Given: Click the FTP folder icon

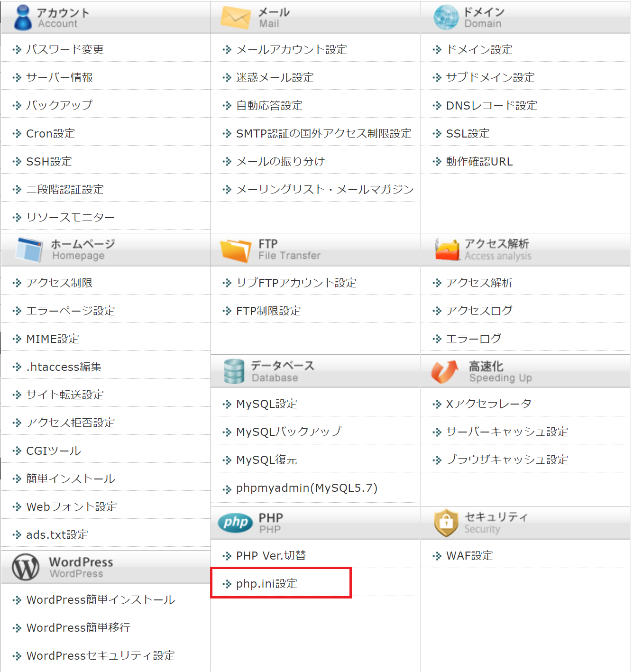Looking at the screenshot, I should (236, 250).
